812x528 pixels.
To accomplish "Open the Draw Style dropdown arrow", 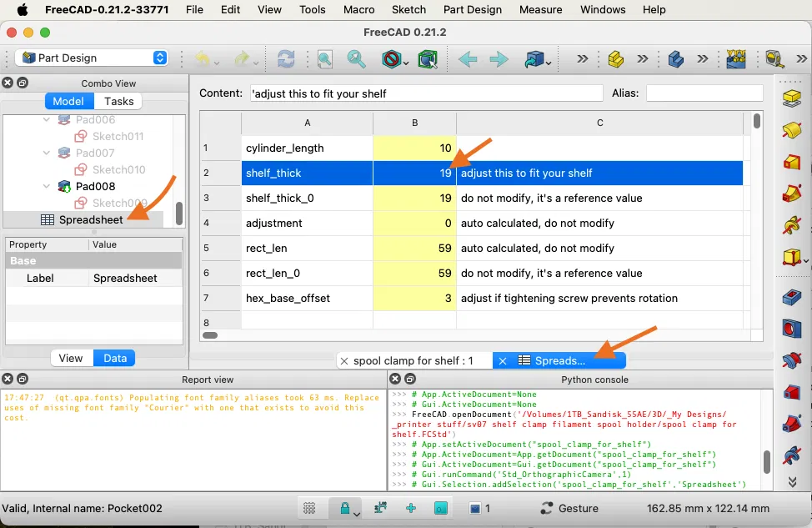I will coord(406,63).
